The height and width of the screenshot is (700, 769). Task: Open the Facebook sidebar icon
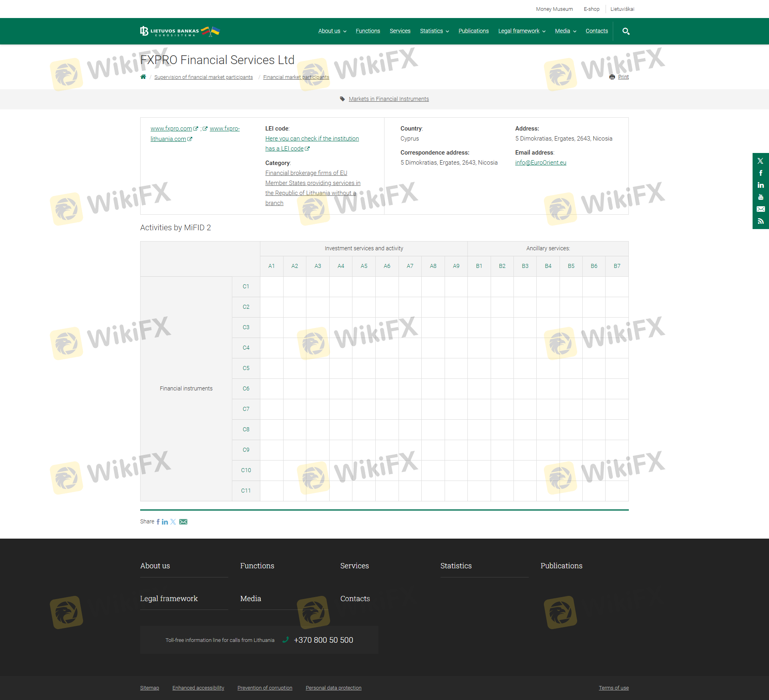(x=760, y=173)
